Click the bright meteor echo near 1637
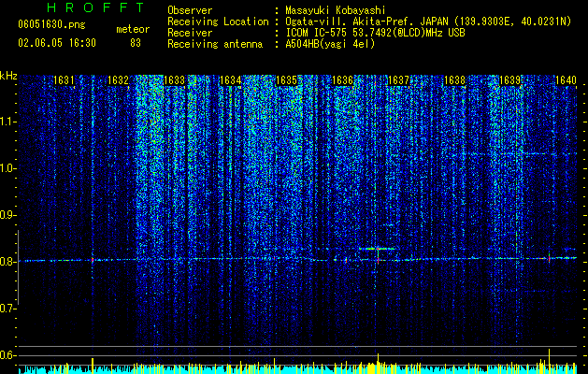 pos(378,249)
